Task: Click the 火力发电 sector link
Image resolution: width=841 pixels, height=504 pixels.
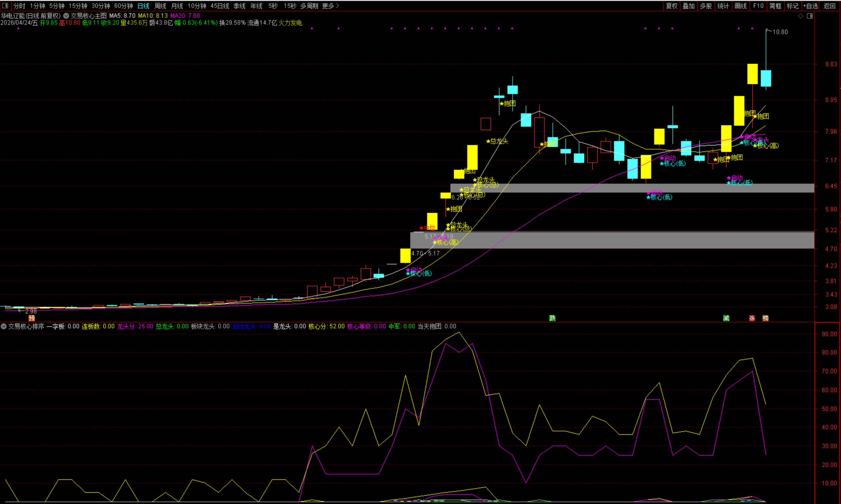Action: pyautogui.click(x=290, y=23)
